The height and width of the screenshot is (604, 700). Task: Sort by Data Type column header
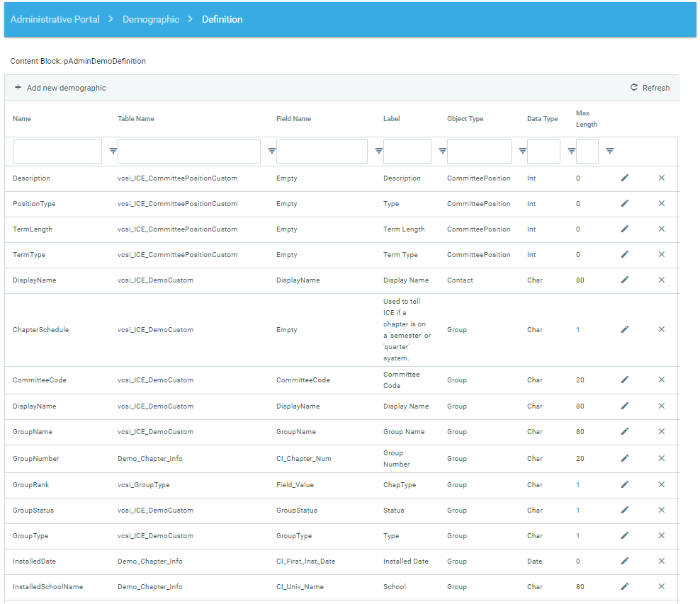tap(542, 119)
